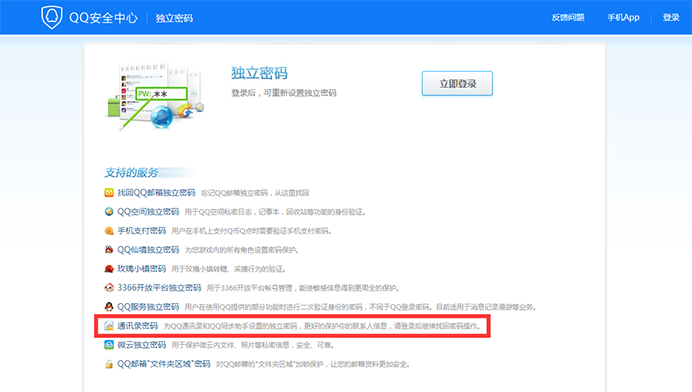
Task: Click the contacts icon beside 通讯录密码
Action: point(109,326)
